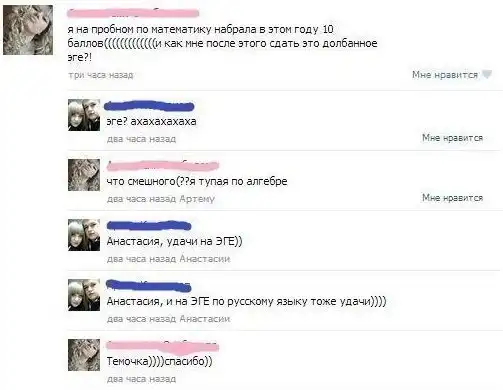Click 'Анастасии' under the 'удачи на ЭГЕ))' comment

[205, 259]
